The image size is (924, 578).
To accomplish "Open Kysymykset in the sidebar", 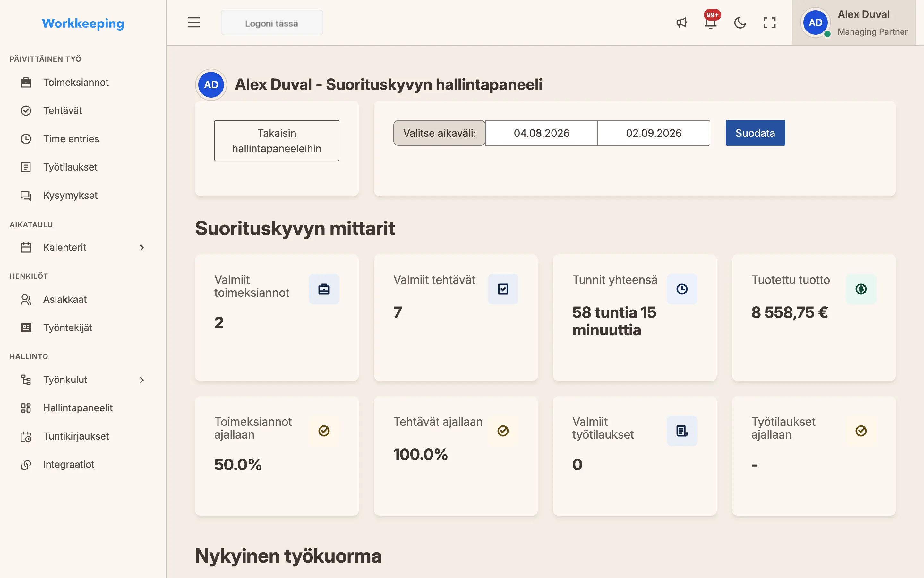I will coord(83,195).
